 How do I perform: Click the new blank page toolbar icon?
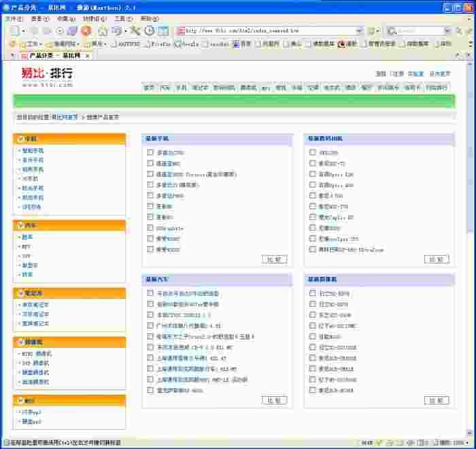(14, 31)
